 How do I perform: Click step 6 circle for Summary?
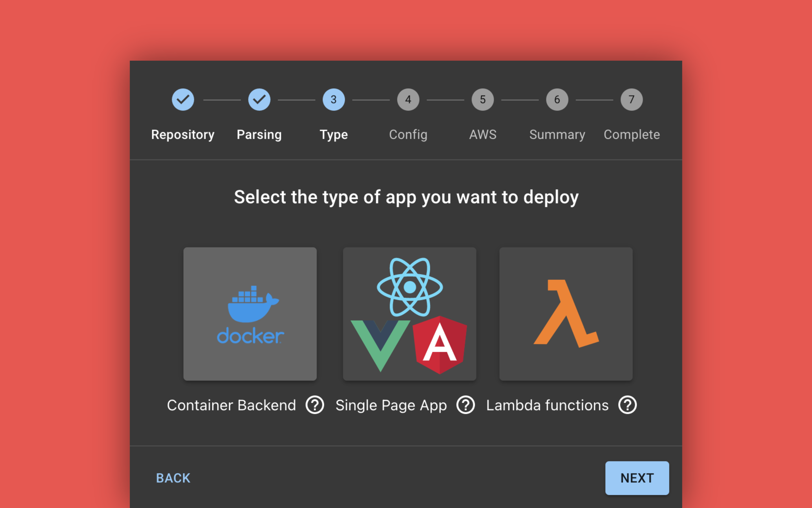coord(557,99)
